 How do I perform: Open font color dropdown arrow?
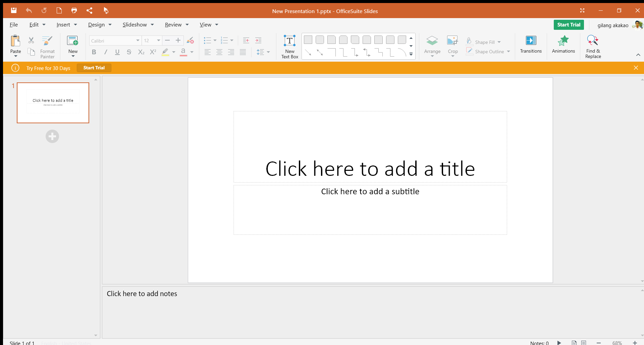192,52
